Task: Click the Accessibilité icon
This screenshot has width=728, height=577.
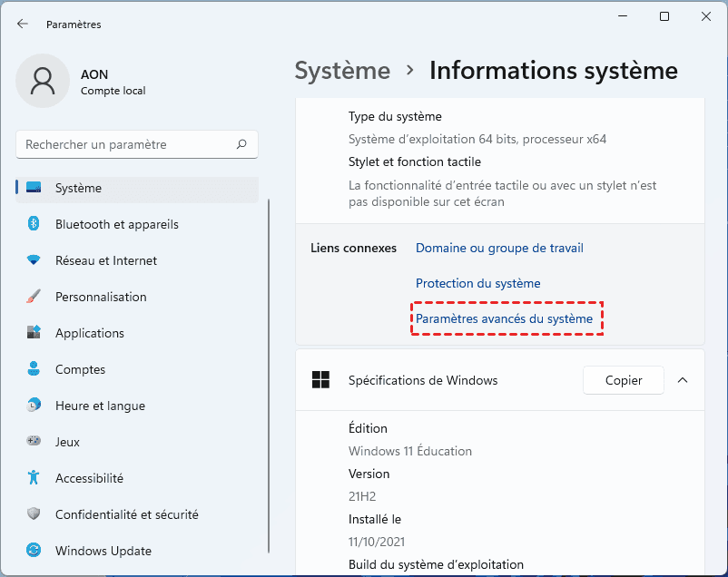Action: (x=34, y=478)
